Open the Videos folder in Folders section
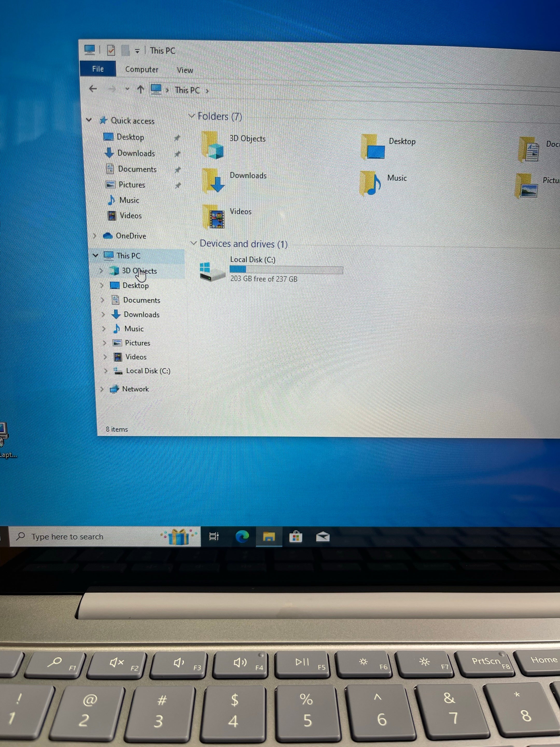This screenshot has height=747, width=560. (214, 217)
